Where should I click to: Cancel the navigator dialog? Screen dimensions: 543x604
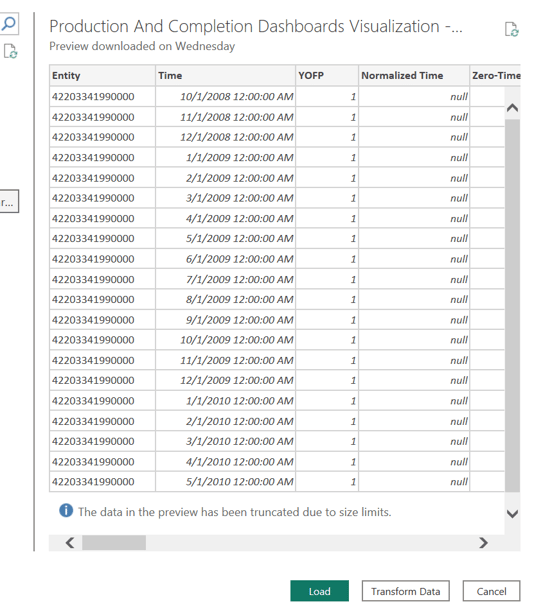coord(491,591)
